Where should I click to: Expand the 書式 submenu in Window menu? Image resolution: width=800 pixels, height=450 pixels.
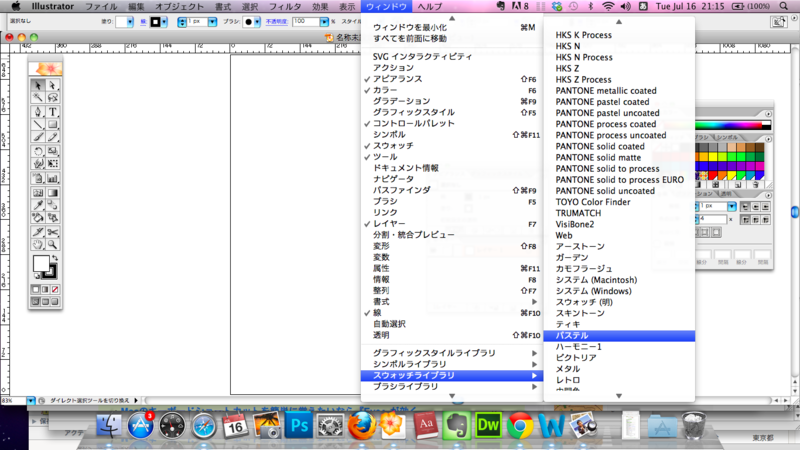[452, 302]
